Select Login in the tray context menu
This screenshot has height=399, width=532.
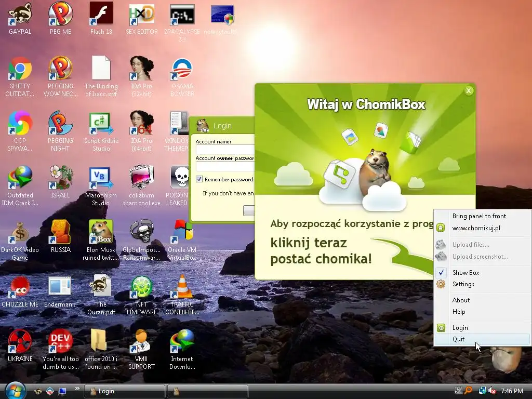[482, 328]
